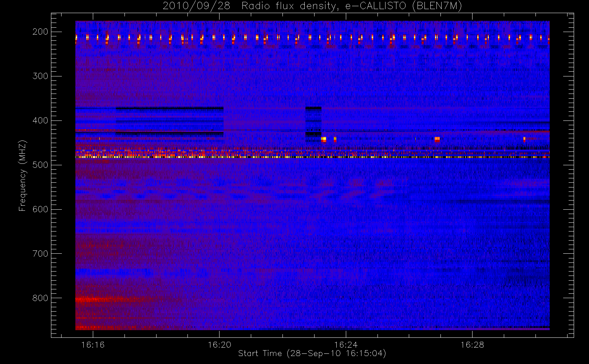
Task: Click the 600 frequency tick label
Action: [40, 209]
